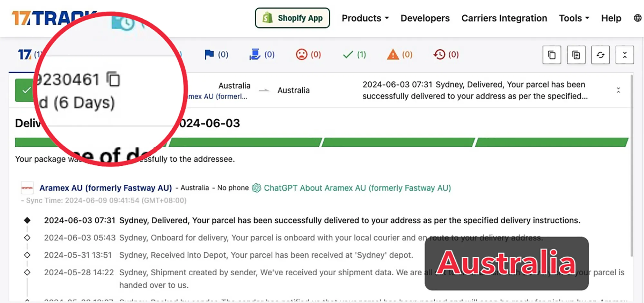The width and height of the screenshot is (644, 303).
Task: Click the copy details document button
Action: (576, 55)
